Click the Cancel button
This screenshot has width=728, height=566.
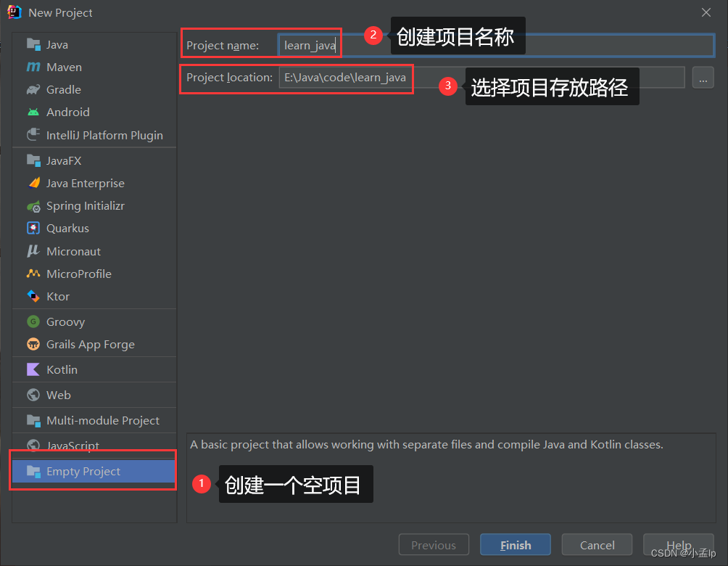tap(597, 545)
